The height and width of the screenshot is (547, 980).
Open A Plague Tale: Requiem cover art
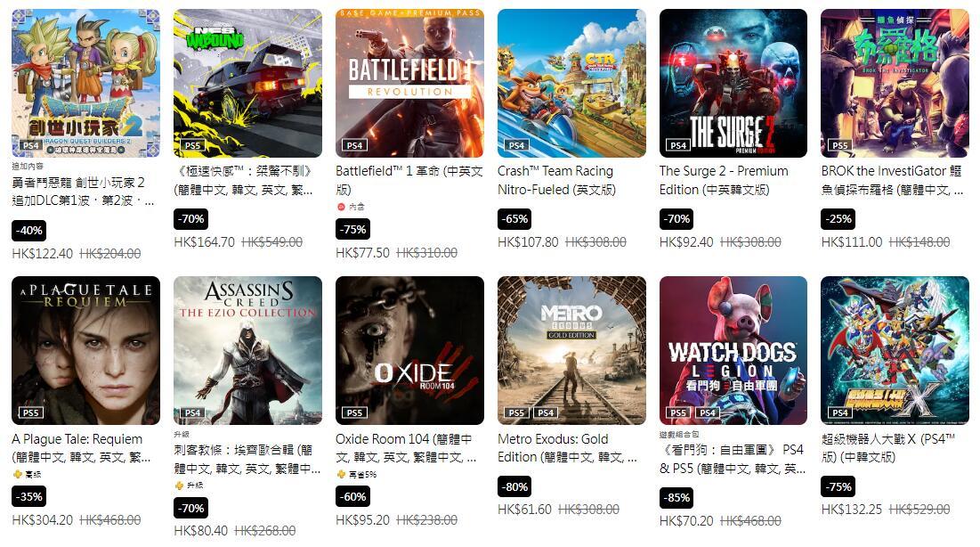[85, 350]
